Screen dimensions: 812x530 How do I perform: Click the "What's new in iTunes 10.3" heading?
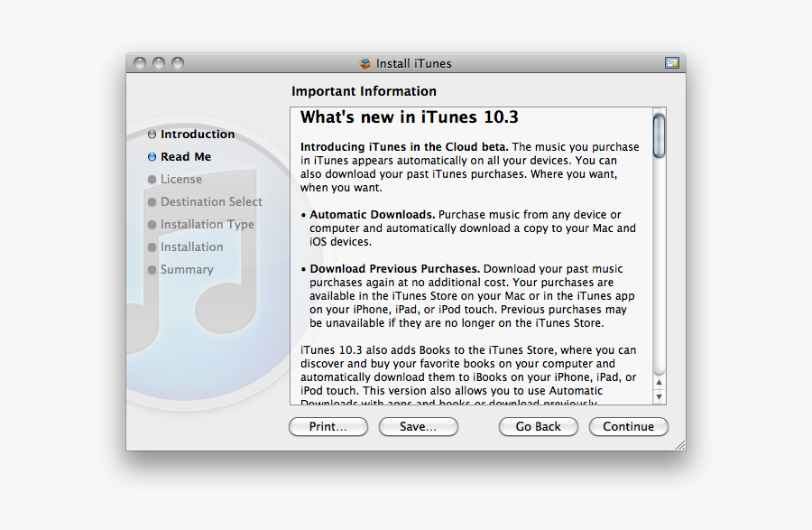point(409,117)
